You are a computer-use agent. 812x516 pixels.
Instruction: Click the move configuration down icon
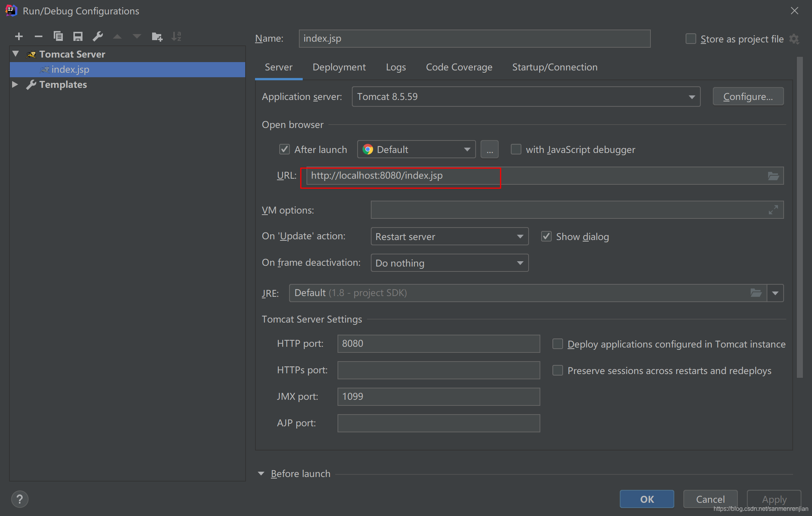tap(136, 37)
